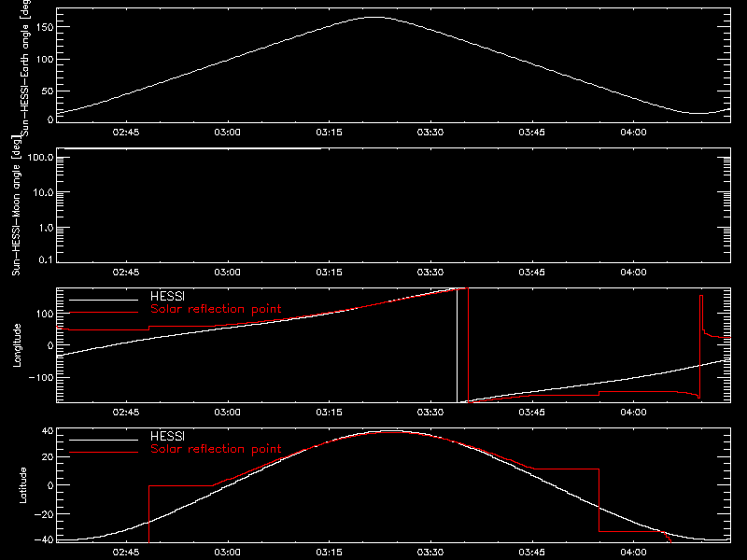Click red legend line in Latitude plot

pyautogui.click(x=104, y=453)
